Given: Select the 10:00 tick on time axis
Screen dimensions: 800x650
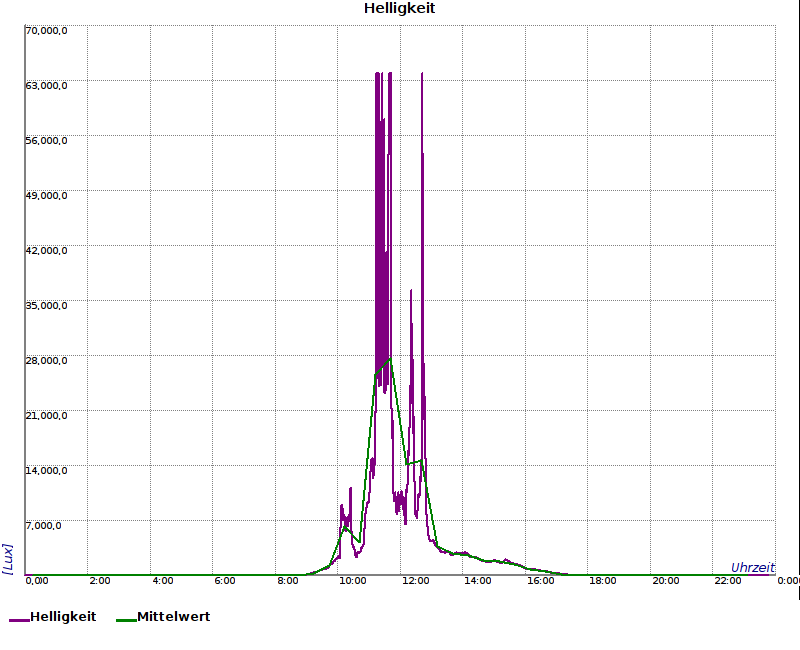Looking at the screenshot, I should (351, 581).
